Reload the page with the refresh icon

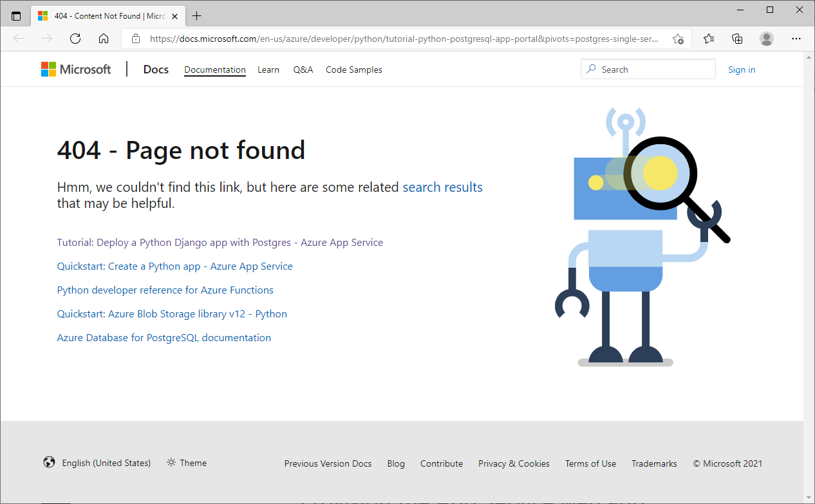click(x=75, y=39)
